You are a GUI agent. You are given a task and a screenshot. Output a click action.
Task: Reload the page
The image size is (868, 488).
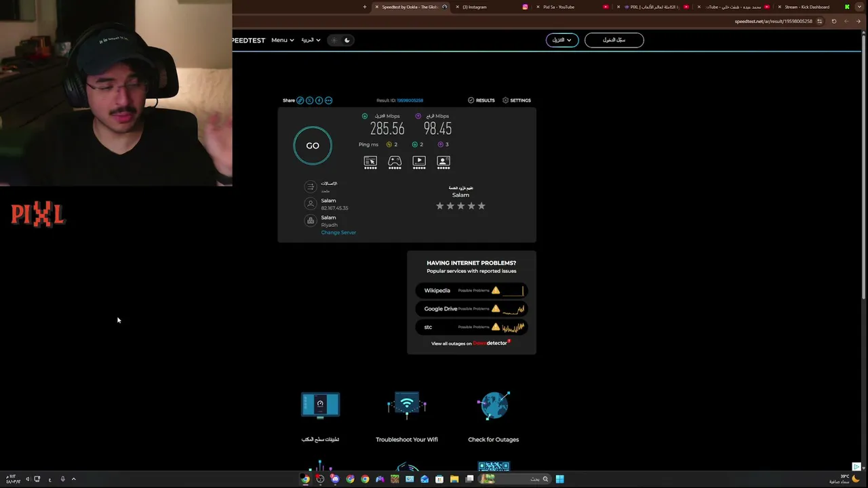[x=834, y=21]
